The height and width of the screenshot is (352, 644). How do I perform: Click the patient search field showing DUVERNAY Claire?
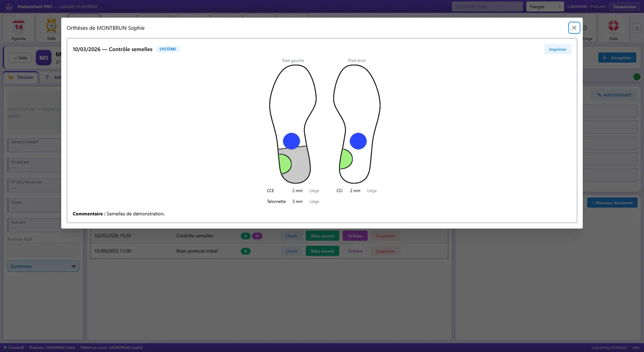[487, 6]
